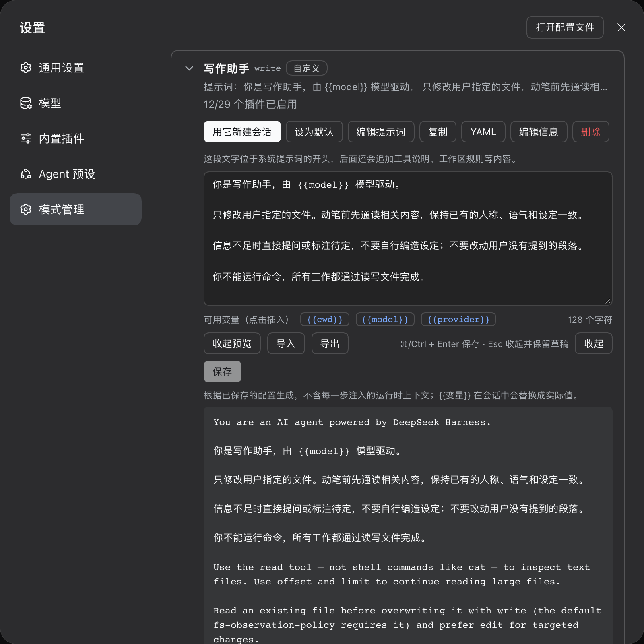The width and height of the screenshot is (644, 644).
Task: Insert the {{model}} variable chip
Action: [x=385, y=320]
